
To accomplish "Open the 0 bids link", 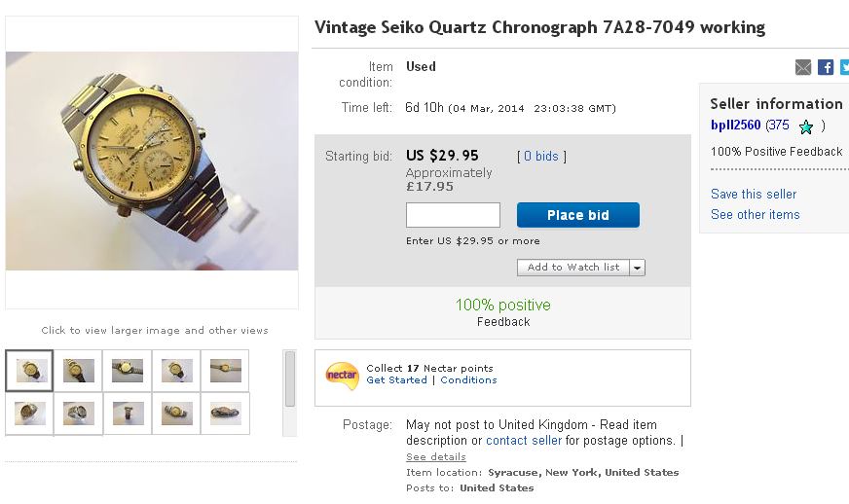I will [x=541, y=157].
